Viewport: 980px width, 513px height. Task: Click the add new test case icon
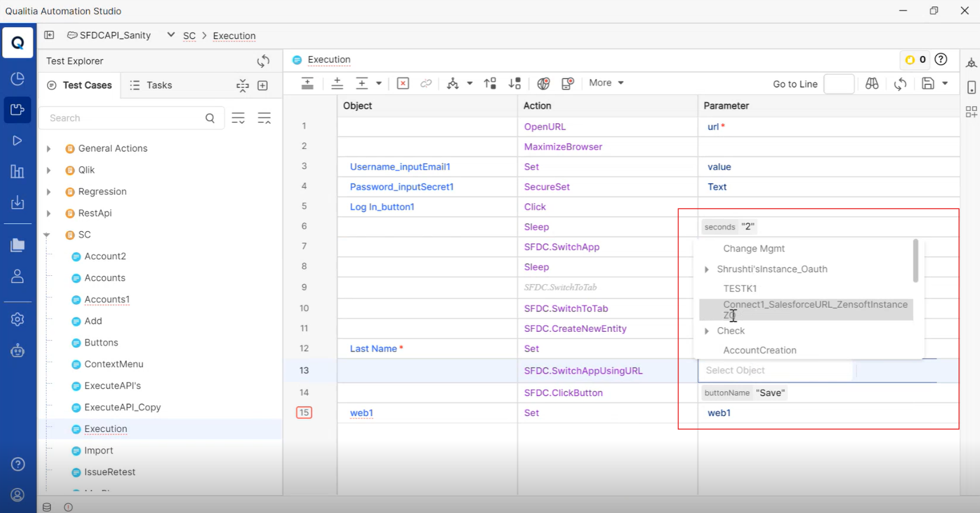coord(263,86)
